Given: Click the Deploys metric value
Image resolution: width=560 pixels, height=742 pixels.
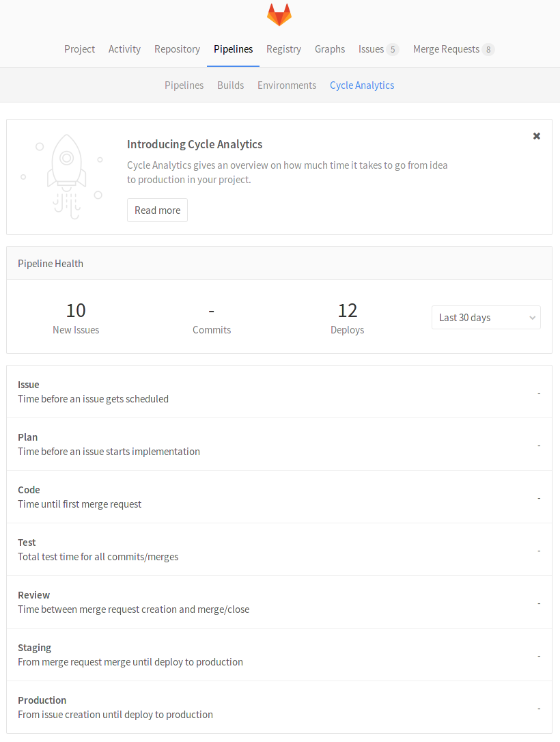Looking at the screenshot, I should coord(347,310).
